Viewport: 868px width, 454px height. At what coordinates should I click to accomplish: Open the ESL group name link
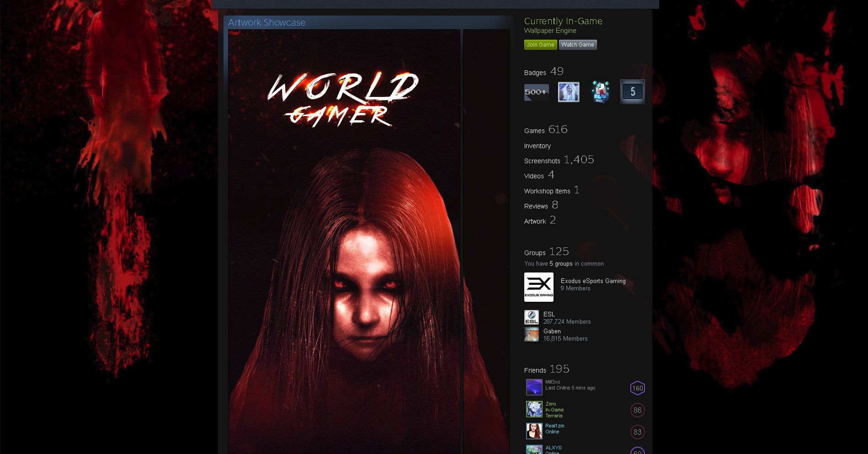[x=549, y=315]
